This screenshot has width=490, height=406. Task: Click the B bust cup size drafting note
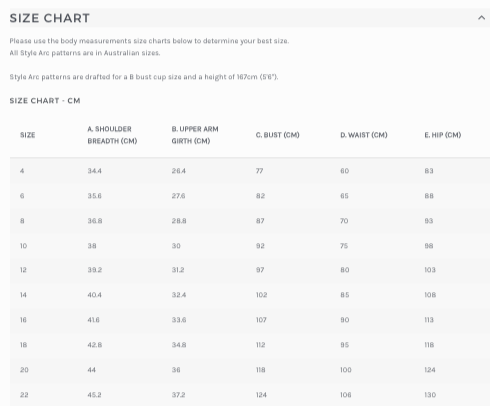click(144, 77)
